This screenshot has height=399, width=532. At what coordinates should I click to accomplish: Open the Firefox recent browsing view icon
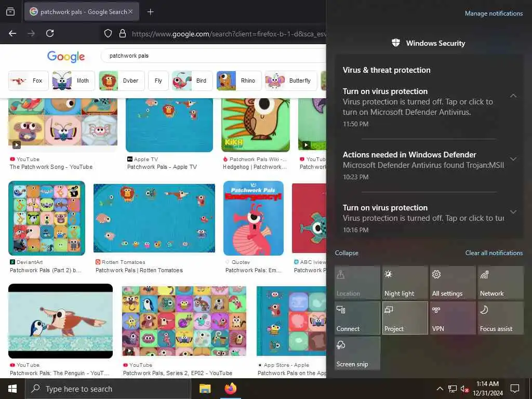click(x=10, y=12)
